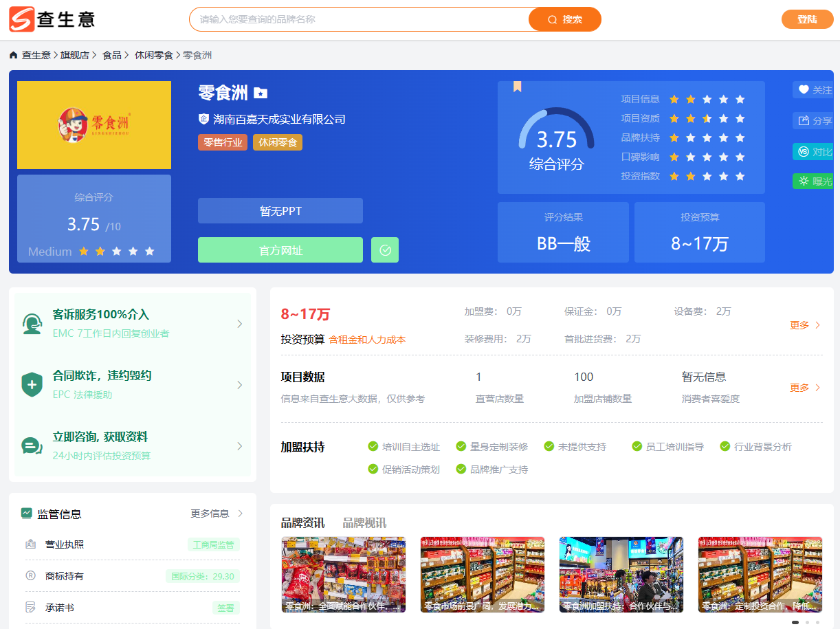Expand the 客诉服务100%介入 row arrow

point(239,324)
